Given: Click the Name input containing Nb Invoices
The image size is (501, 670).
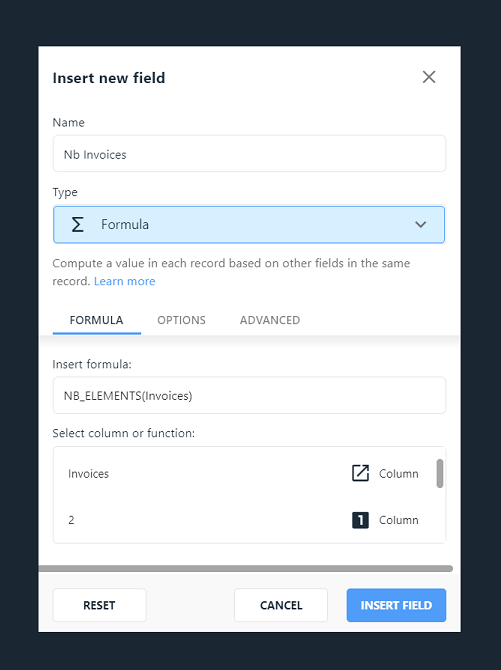Looking at the screenshot, I should click(x=249, y=154).
